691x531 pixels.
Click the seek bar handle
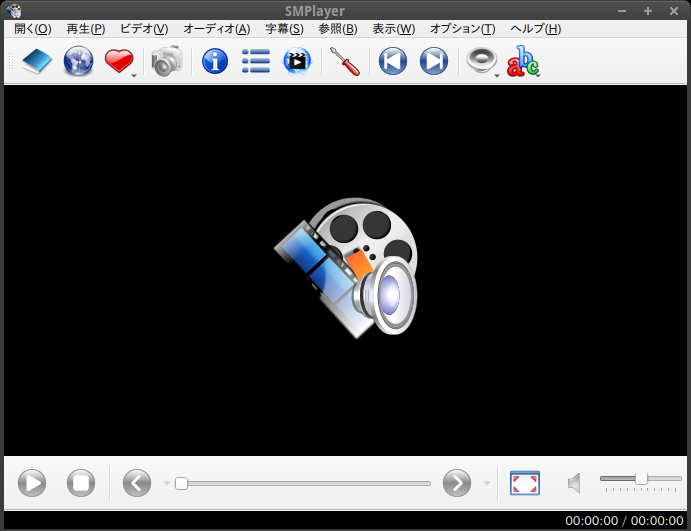click(181, 483)
